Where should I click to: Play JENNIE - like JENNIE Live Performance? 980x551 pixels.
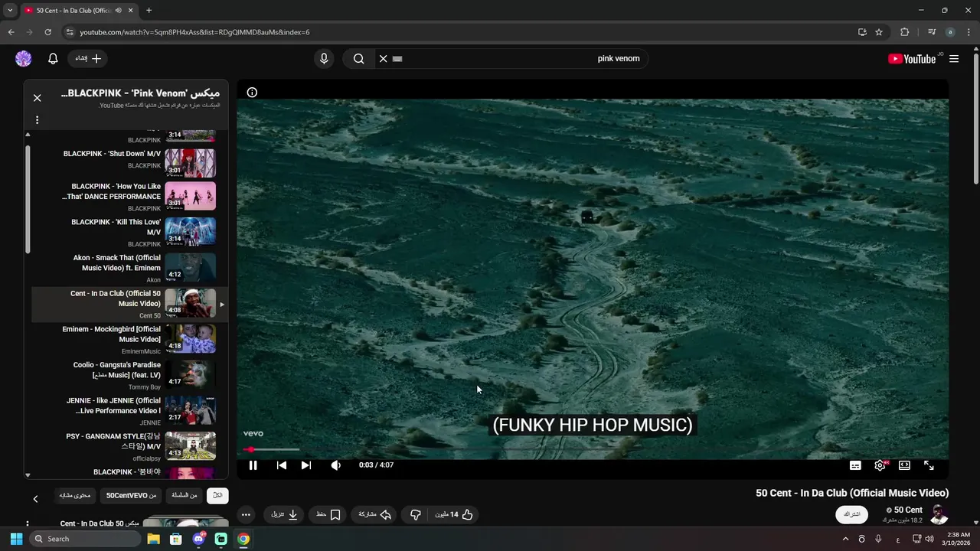coord(129,411)
